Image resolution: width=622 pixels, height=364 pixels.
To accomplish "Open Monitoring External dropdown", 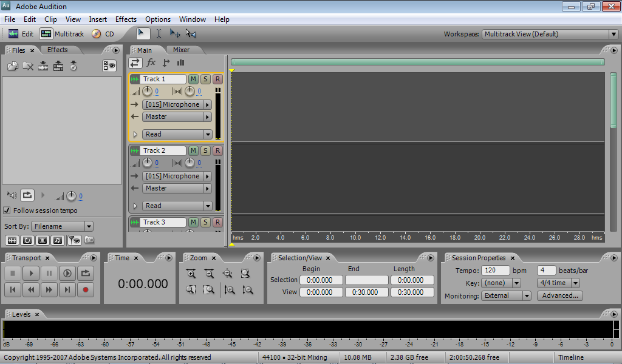I will coord(506,295).
